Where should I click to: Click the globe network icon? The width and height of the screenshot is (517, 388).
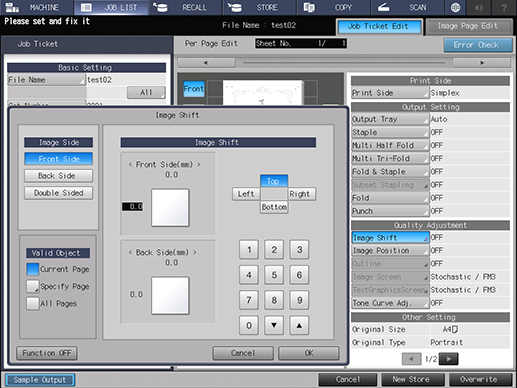pyautogui.click(x=455, y=7)
